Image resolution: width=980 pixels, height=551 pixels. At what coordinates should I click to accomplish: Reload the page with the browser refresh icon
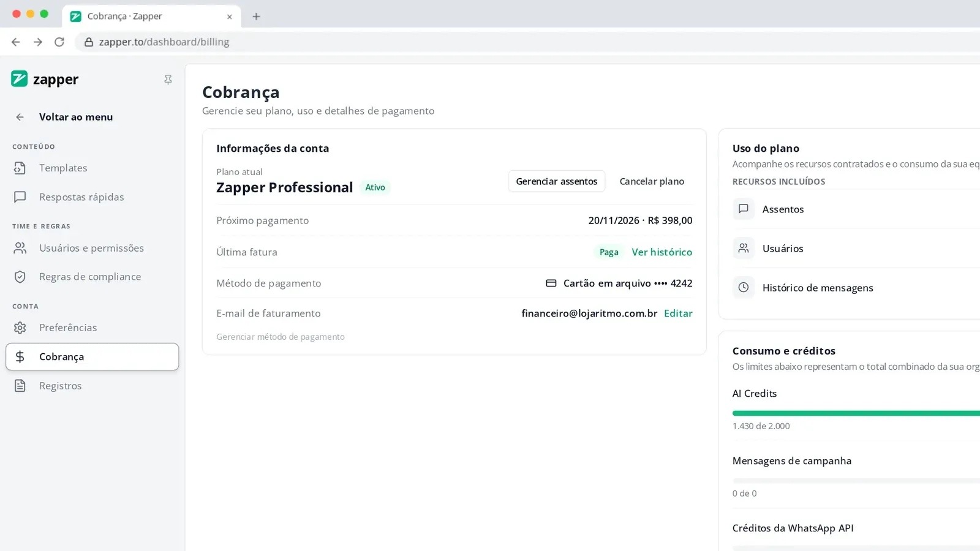(59, 42)
